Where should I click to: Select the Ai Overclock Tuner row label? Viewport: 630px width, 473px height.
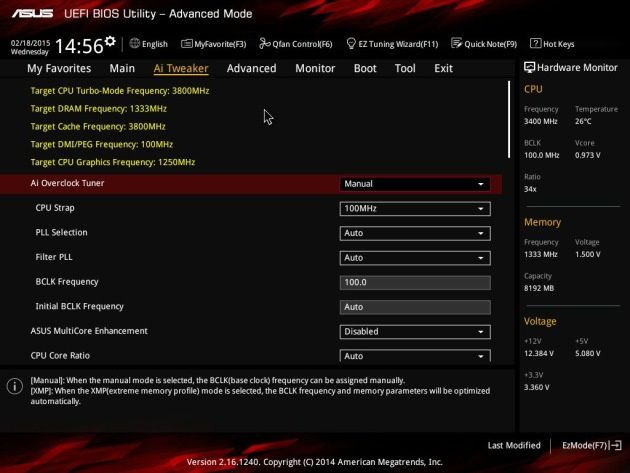click(x=67, y=183)
